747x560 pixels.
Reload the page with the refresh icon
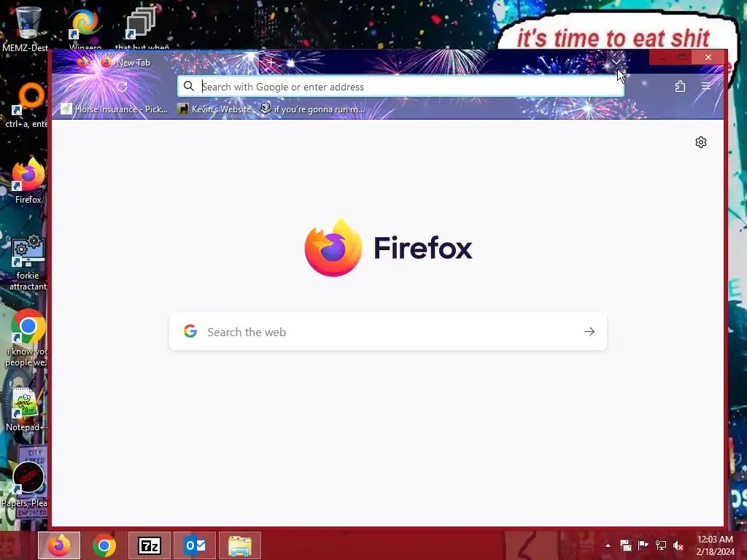[122, 87]
